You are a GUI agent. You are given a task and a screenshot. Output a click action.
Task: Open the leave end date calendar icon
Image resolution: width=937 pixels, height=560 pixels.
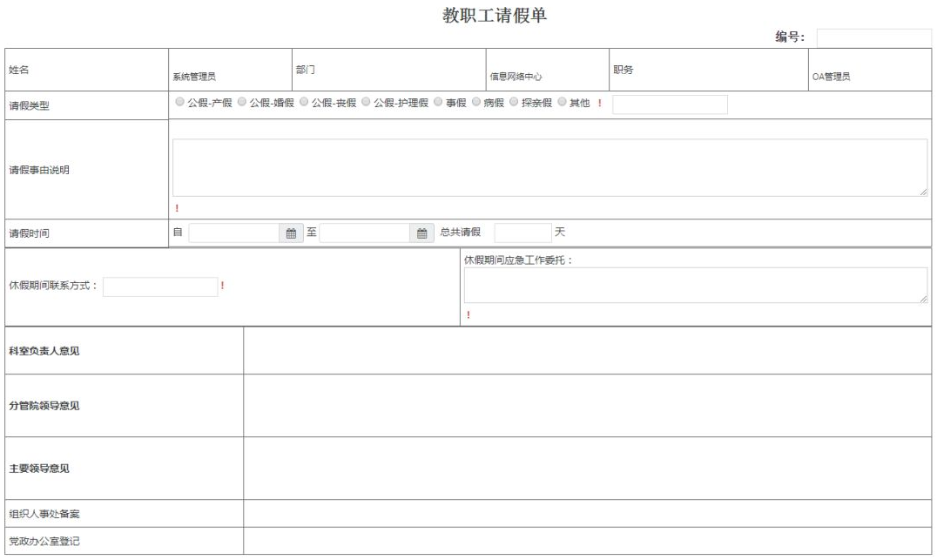click(421, 233)
